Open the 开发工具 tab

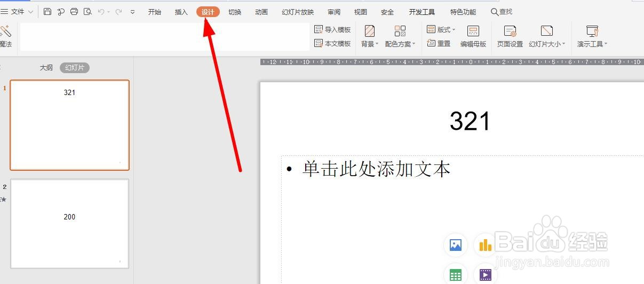[x=422, y=12]
